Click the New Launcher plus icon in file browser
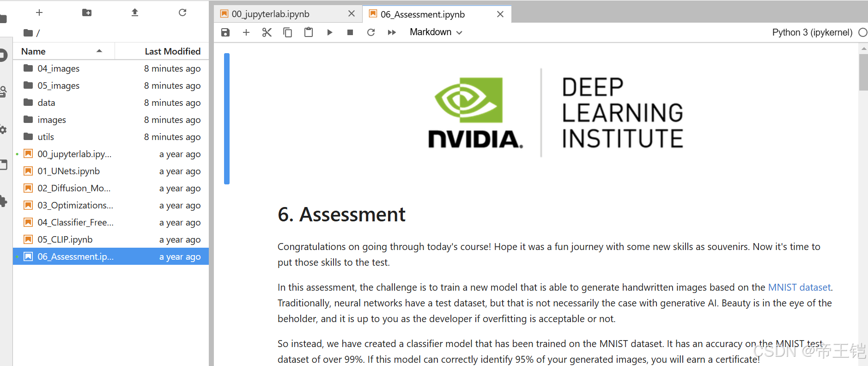Viewport: 868px width, 366px height. pos(39,12)
